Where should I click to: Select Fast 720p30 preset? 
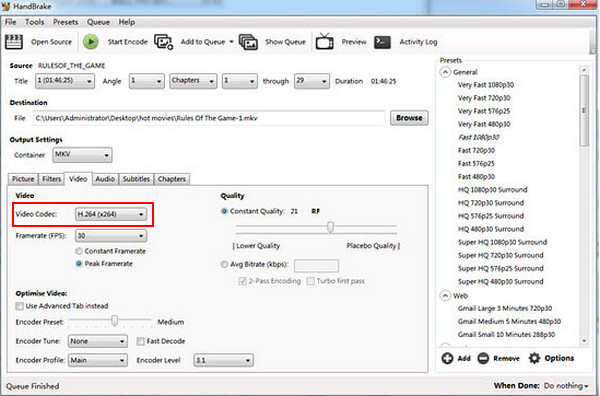pos(476,150)
